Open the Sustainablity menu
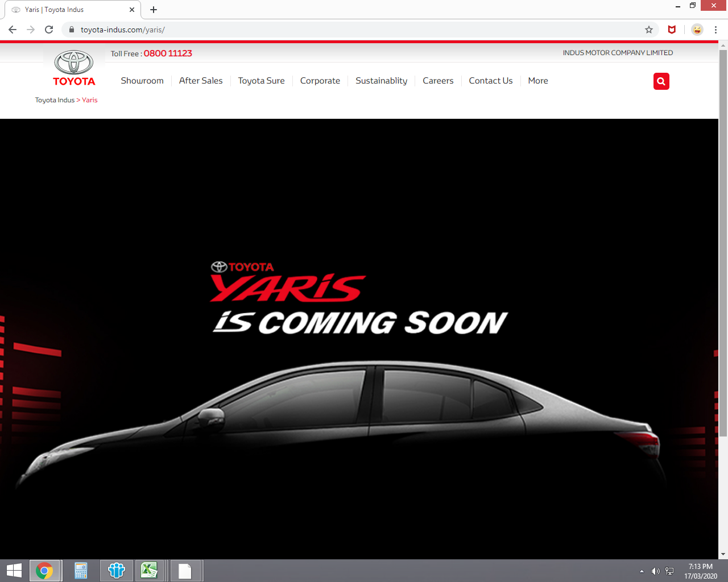The height and width of the screenshot is (582, 728). 382,81
